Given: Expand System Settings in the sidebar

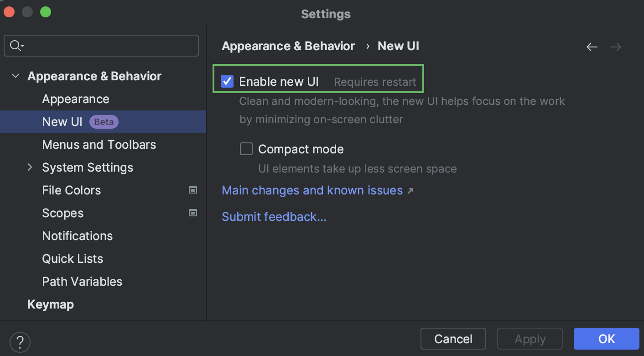Looking at the screenshot, I should 30,167.
